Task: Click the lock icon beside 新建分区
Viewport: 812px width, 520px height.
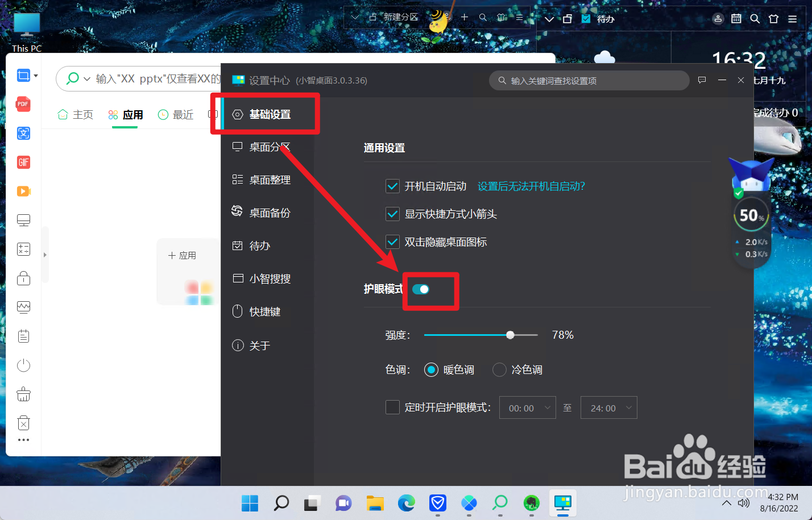Action: [373, 17]
